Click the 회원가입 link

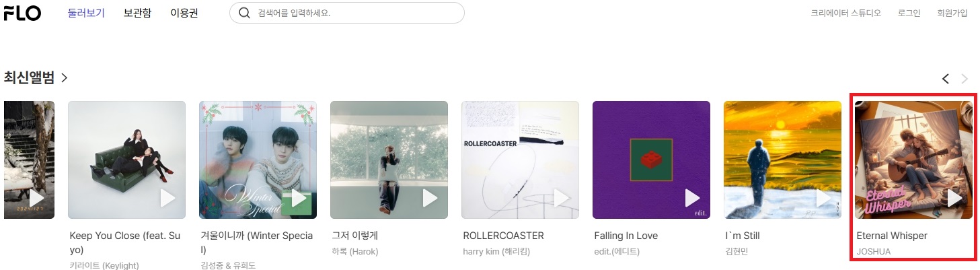click(x=952, y=13)
